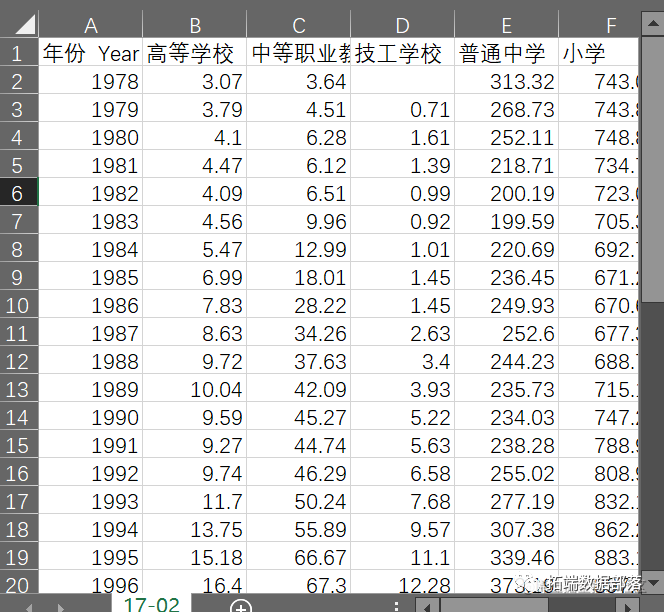
Task: Click cell value 3.07
Action: pyautogui.click(x=195, y=80)
